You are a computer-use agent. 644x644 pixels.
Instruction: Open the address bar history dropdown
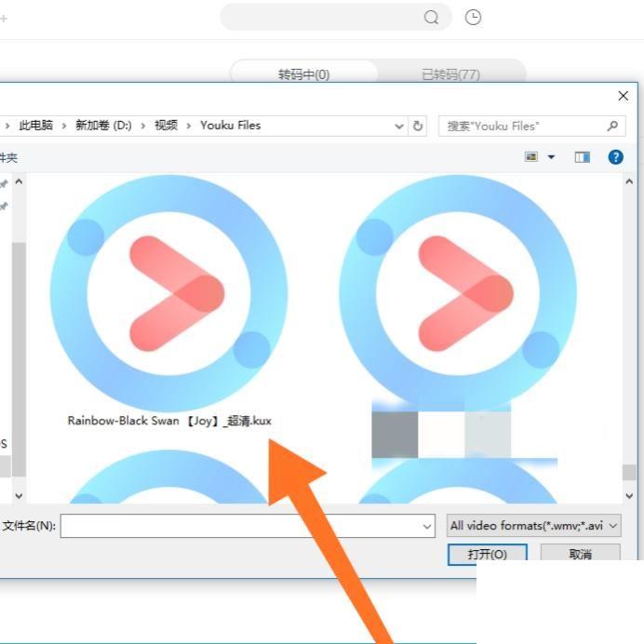[x=399, y=126]
